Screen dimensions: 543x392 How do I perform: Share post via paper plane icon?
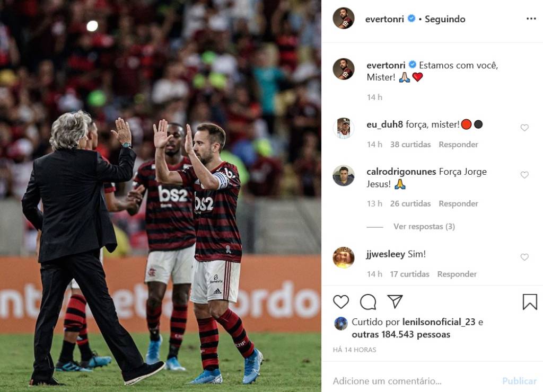pos(395,301)
